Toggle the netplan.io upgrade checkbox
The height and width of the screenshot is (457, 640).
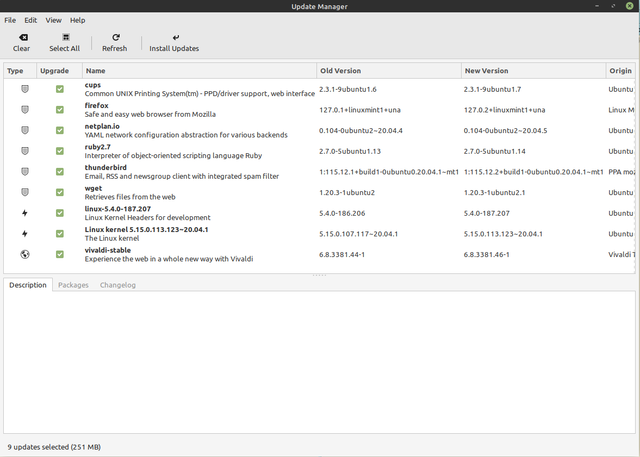point(60,130)
